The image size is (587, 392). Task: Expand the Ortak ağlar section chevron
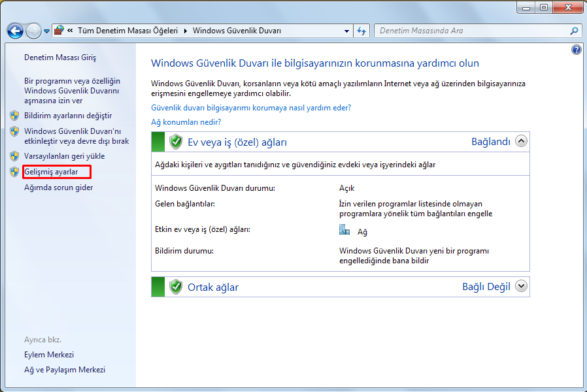(x=521, y=286)
